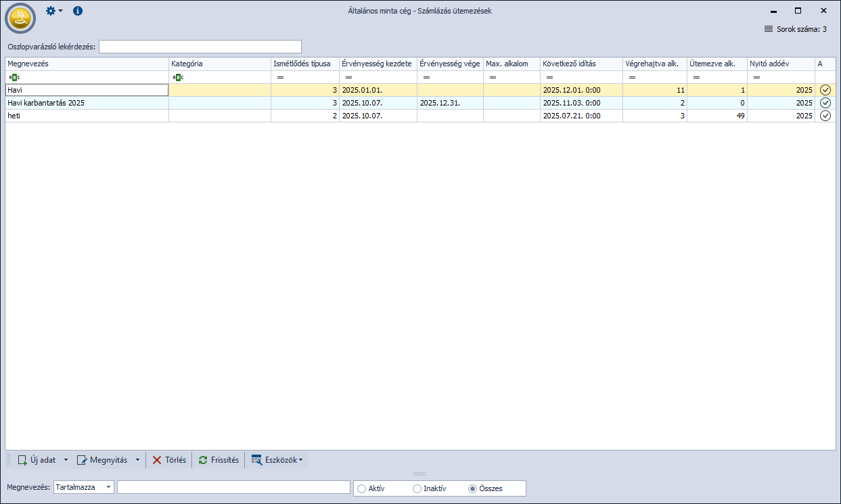Open the settings gear menu
This screenshot has width=841, height=504.
[53, 11]
